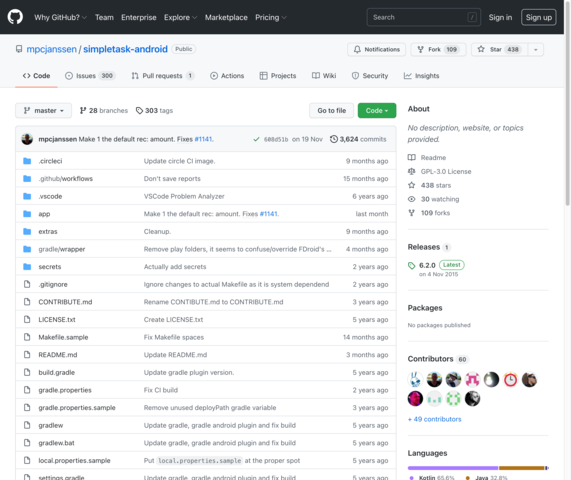Click the commit history clock icon
571x480 pixels.
pos(334,139)
